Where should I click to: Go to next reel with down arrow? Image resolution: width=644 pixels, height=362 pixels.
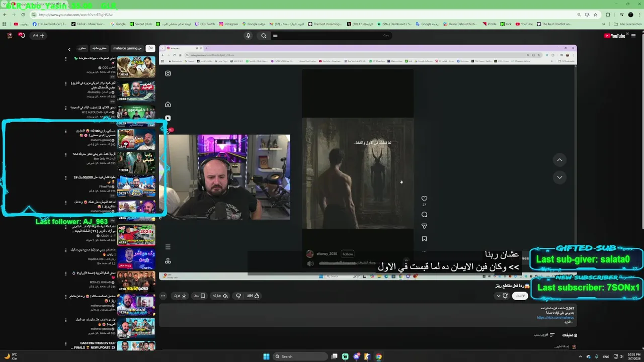pyautogui.click(x=559, y=177)
